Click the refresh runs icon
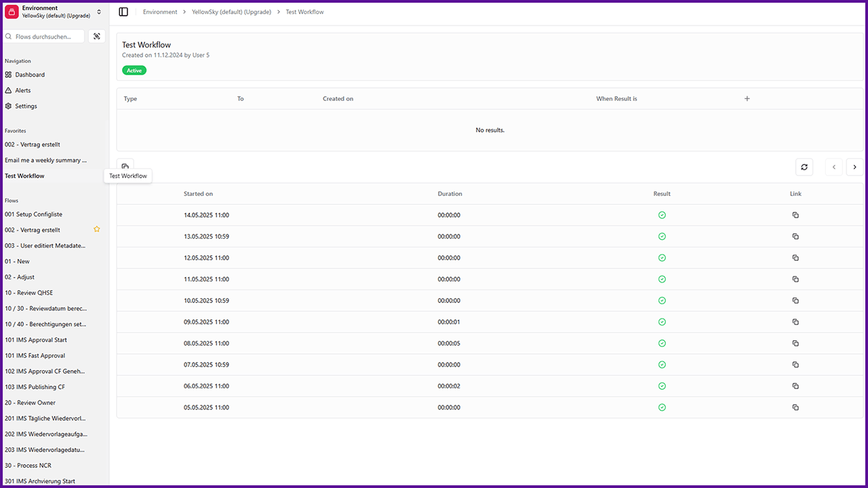This screenshot has width=868, height=488. click(x=804, y=167)
